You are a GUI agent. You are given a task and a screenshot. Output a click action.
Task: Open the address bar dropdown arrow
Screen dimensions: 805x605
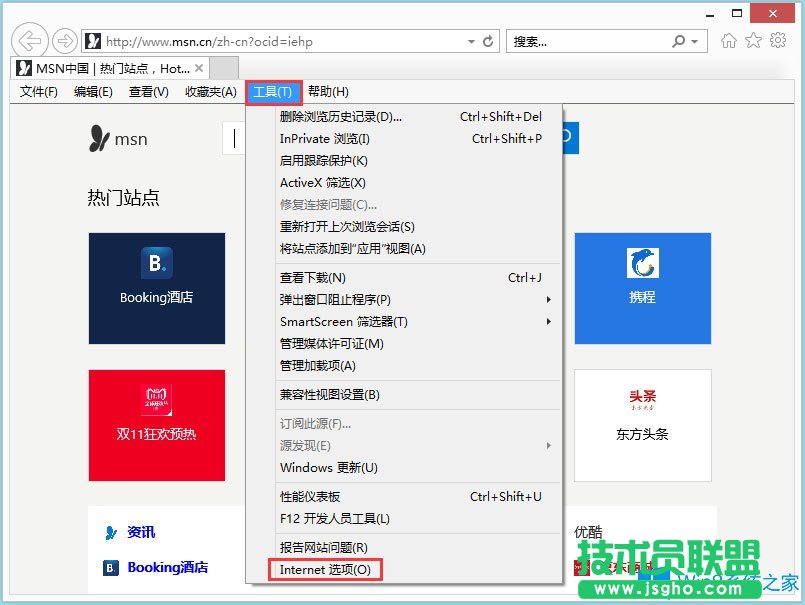[x=470, y=41]
